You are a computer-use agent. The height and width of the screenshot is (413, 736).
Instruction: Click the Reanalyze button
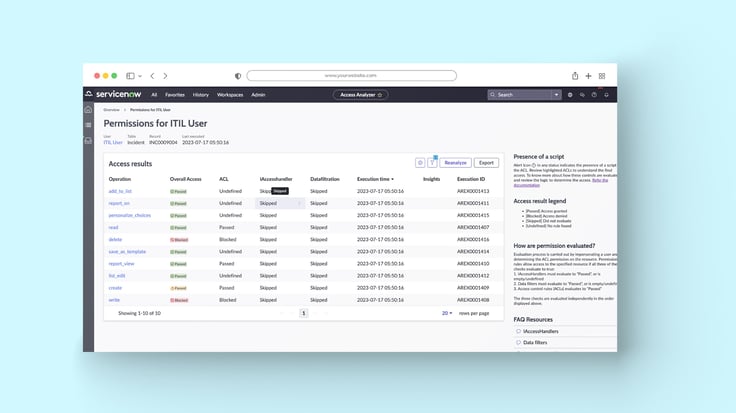coord(455,163)
